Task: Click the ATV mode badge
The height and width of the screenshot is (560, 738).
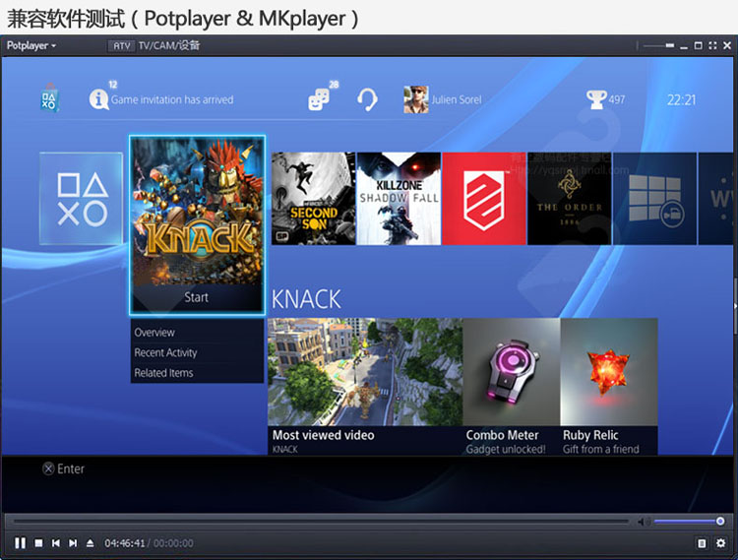Action: pos(121,45)
